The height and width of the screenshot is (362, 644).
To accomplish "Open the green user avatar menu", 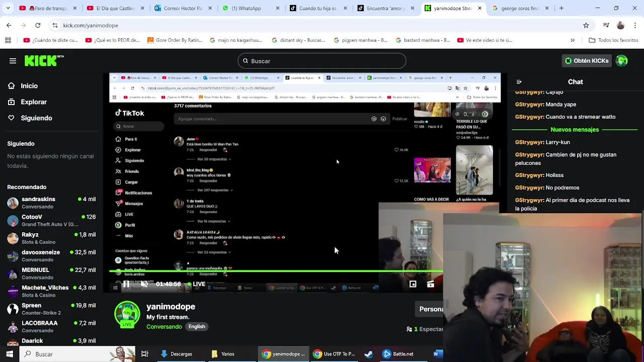I will point(622,61).
